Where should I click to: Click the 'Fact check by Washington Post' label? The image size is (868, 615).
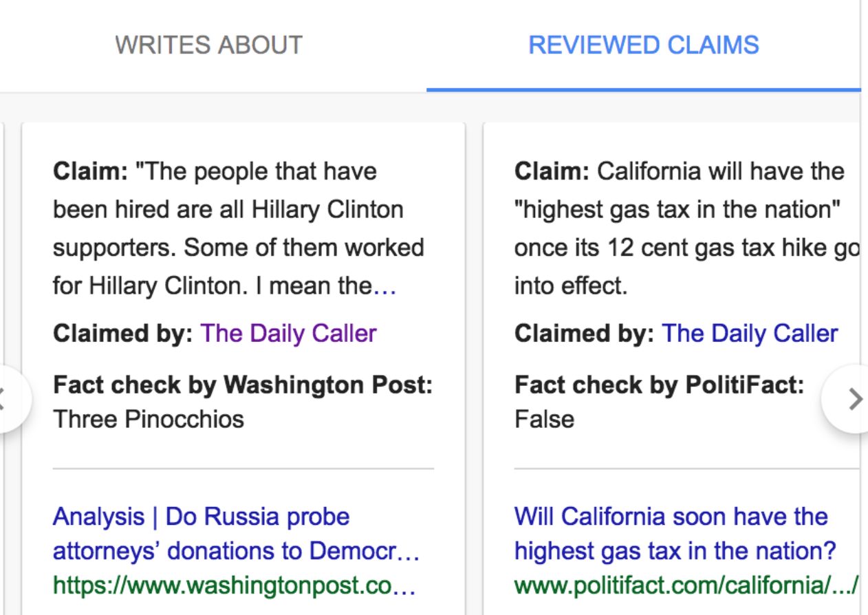(x=243, y=385)
